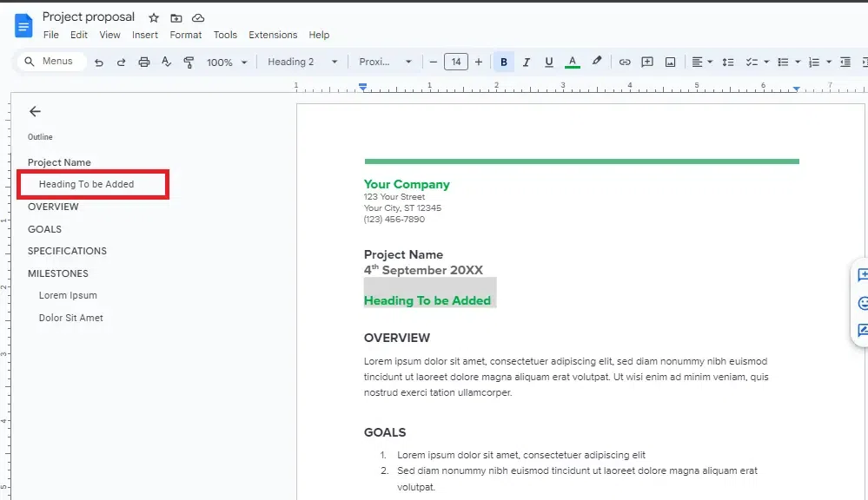
Task: Search the Menus box
Action: tap(51, 61)
